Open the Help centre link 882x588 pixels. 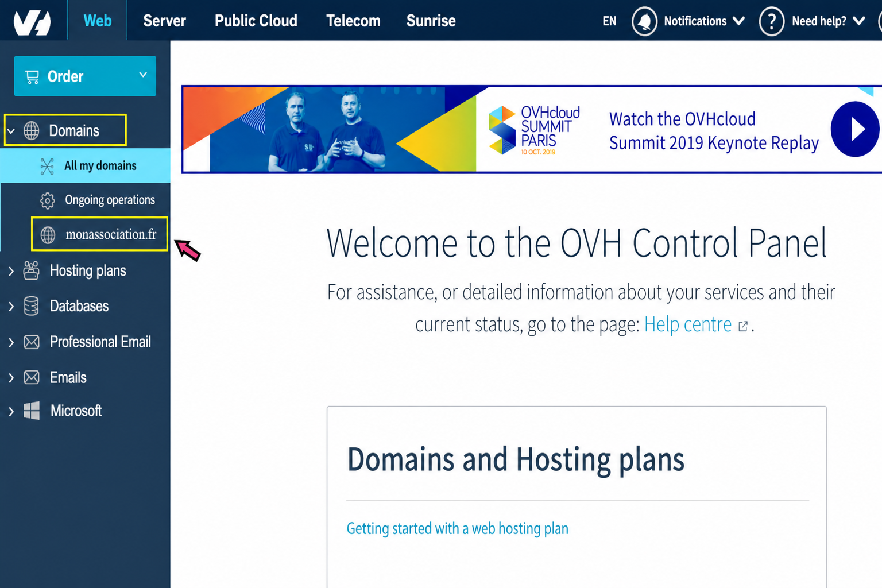click(687, 324)
